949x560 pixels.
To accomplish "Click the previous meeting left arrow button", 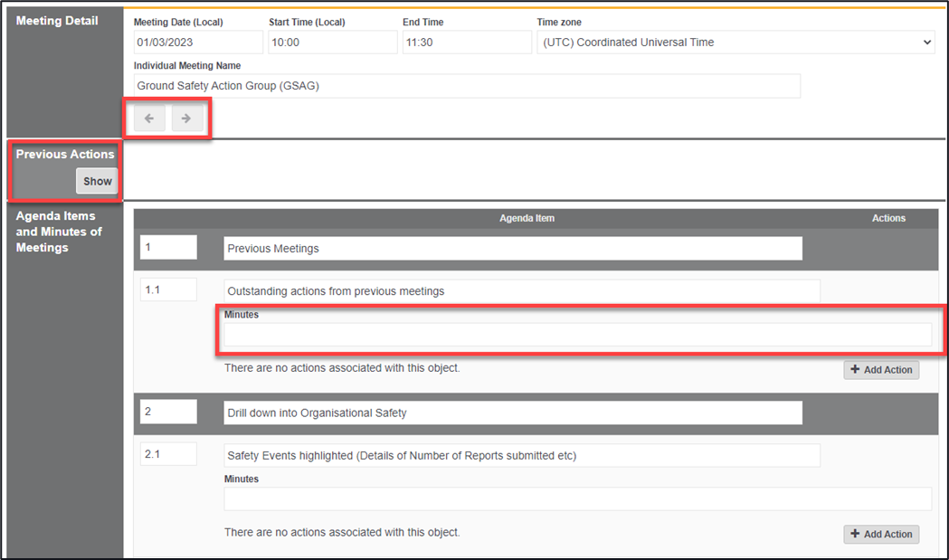I will [149, 119].
